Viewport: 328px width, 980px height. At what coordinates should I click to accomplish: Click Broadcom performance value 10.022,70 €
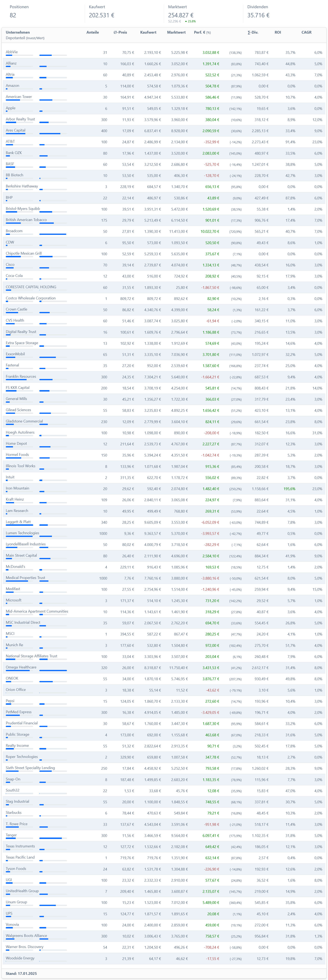click(210, 232)
